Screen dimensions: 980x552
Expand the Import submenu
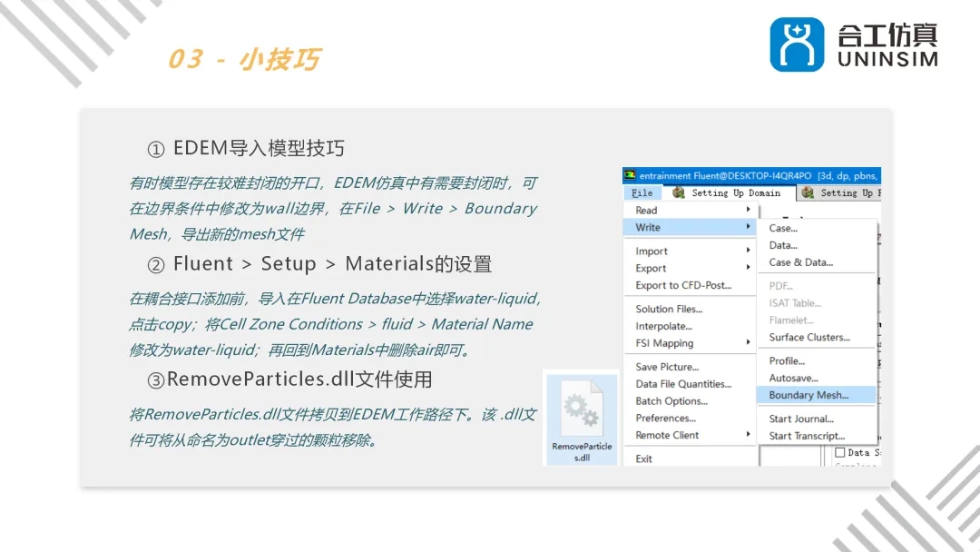(x=652, y=251)
